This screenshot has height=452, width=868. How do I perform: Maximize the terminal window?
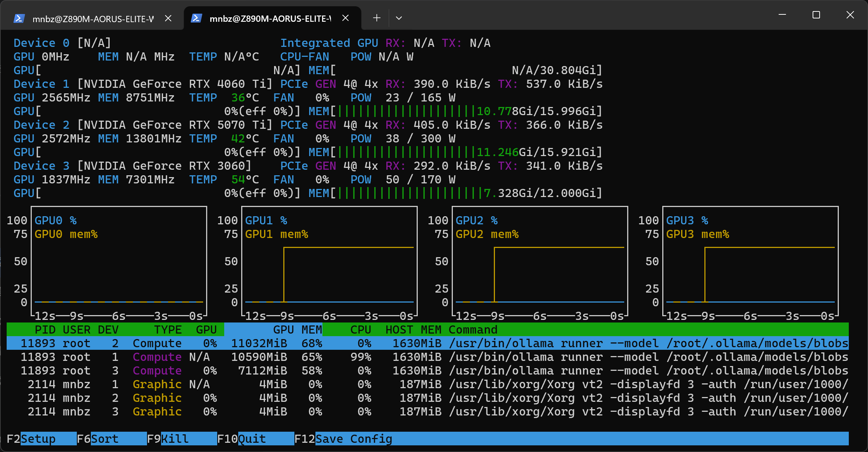tap(816, 15)
